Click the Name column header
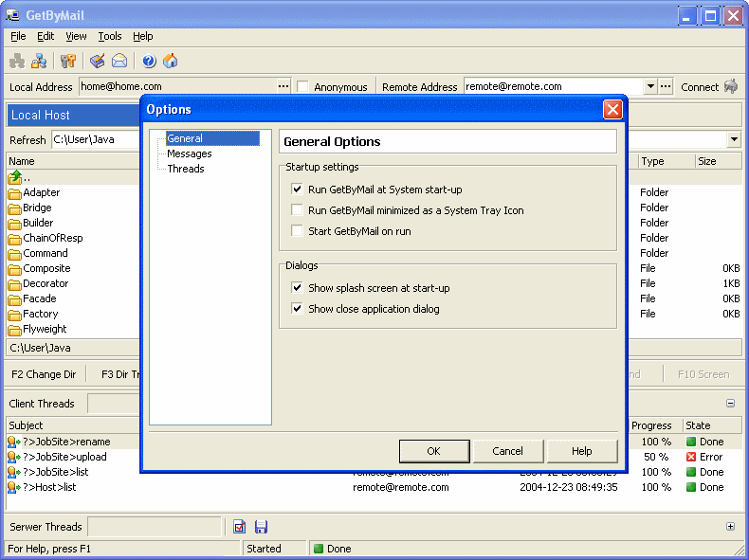Viewport: 749px width, 560px height. (x=73, y=161)
